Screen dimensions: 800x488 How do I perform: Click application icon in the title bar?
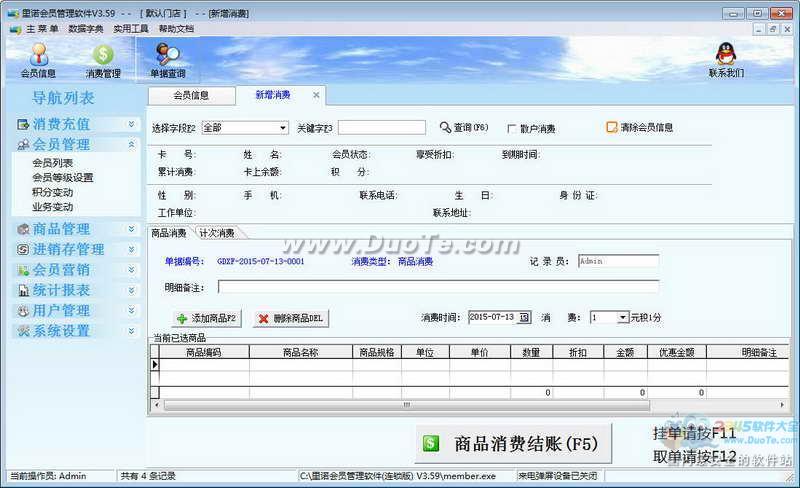pyautogui.click(x=13, y=13)
